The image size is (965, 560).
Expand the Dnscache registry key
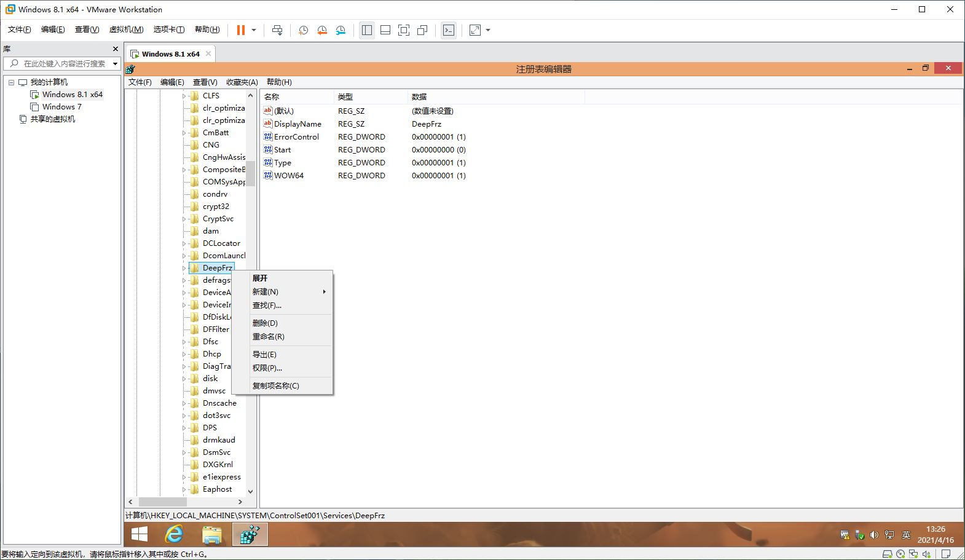pos(184,403)
